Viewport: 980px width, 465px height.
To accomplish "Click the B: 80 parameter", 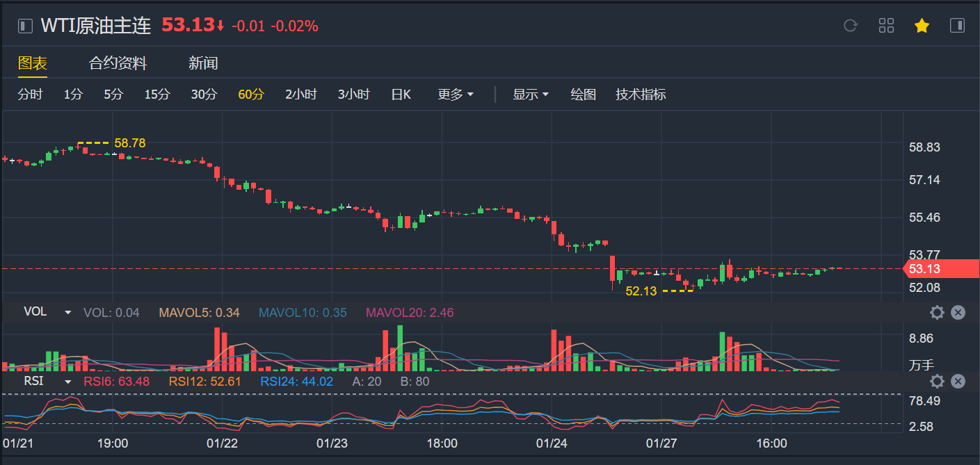I will (415, 382).
